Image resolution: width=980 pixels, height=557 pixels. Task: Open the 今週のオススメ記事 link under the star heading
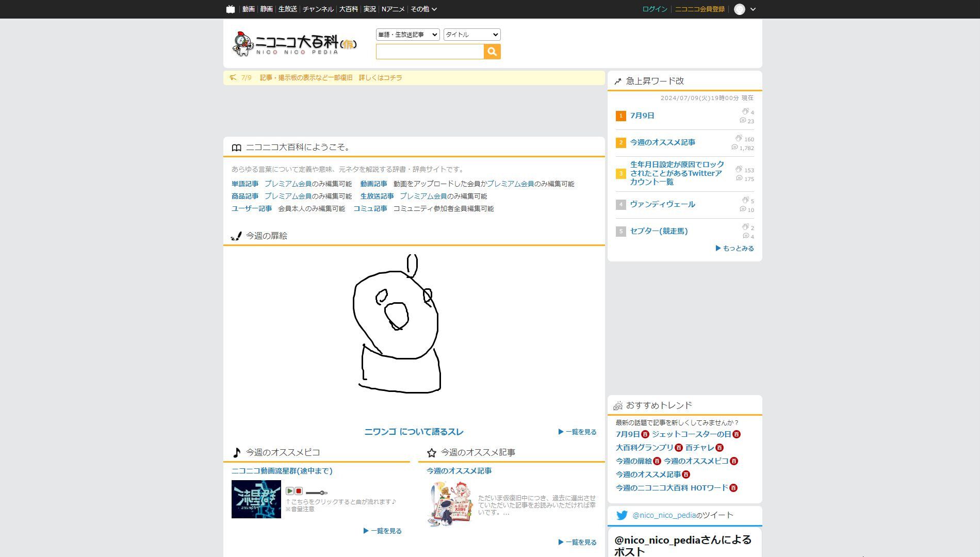pyautogui.click(x=459, y=471)
